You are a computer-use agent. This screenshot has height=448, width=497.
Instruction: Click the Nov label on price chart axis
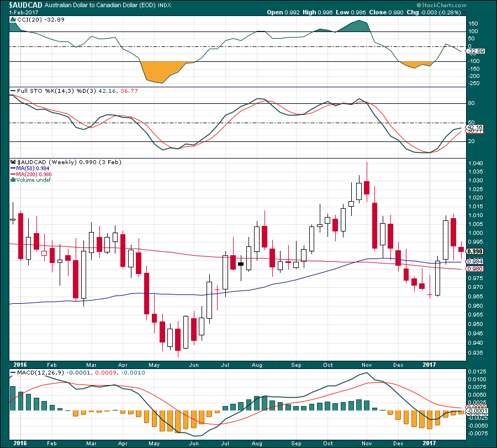coord(367,365)
